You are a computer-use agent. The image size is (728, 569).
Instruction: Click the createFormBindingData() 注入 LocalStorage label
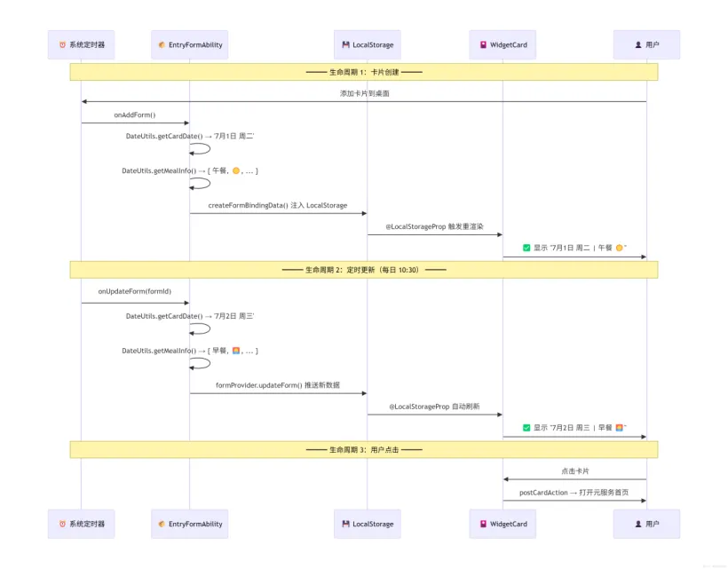coord(278,205)
